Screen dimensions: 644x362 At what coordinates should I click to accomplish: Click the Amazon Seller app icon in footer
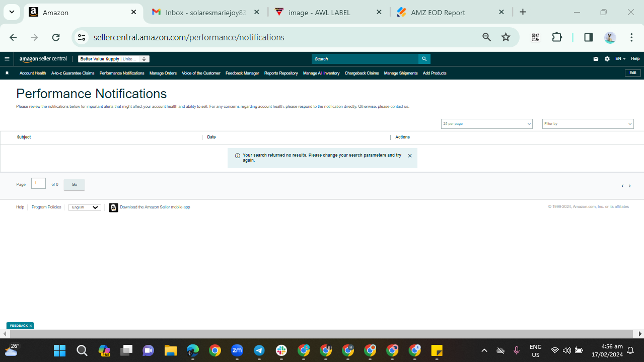click(x=114, y=207)
